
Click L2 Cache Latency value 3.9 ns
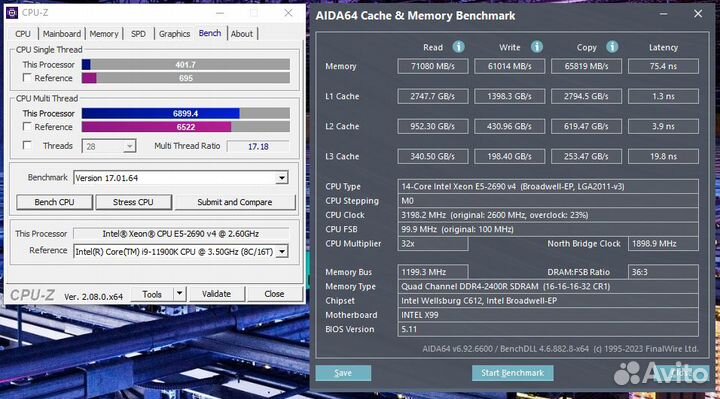(663, 126)
